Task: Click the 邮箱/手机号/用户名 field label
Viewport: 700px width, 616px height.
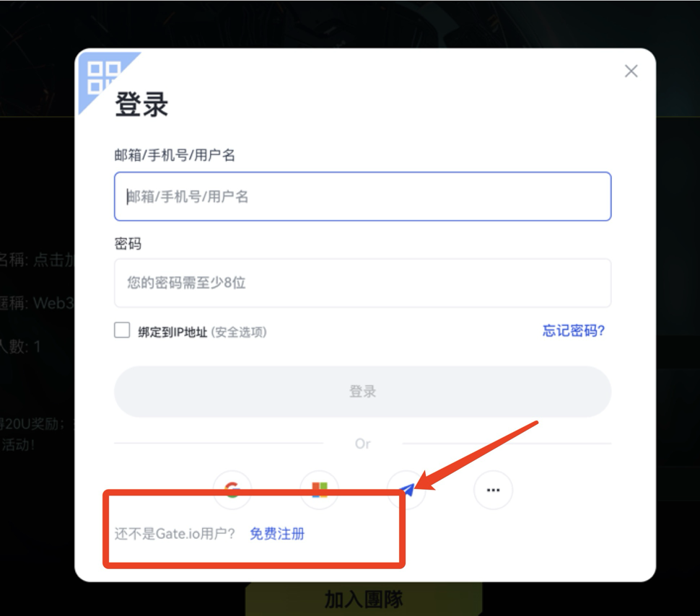Action: click(x=175, y=155)
